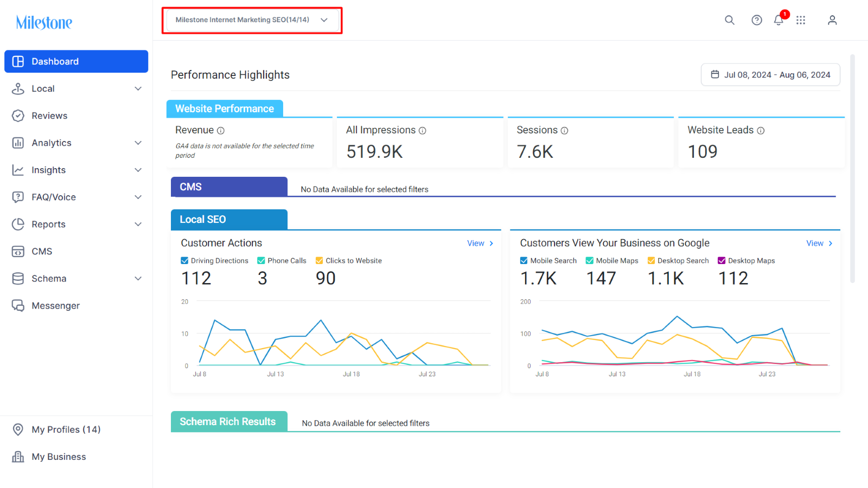Screen dimensions: 868x488
Task: Show the Website Leads info icon
Action: [x=761, y=131]
